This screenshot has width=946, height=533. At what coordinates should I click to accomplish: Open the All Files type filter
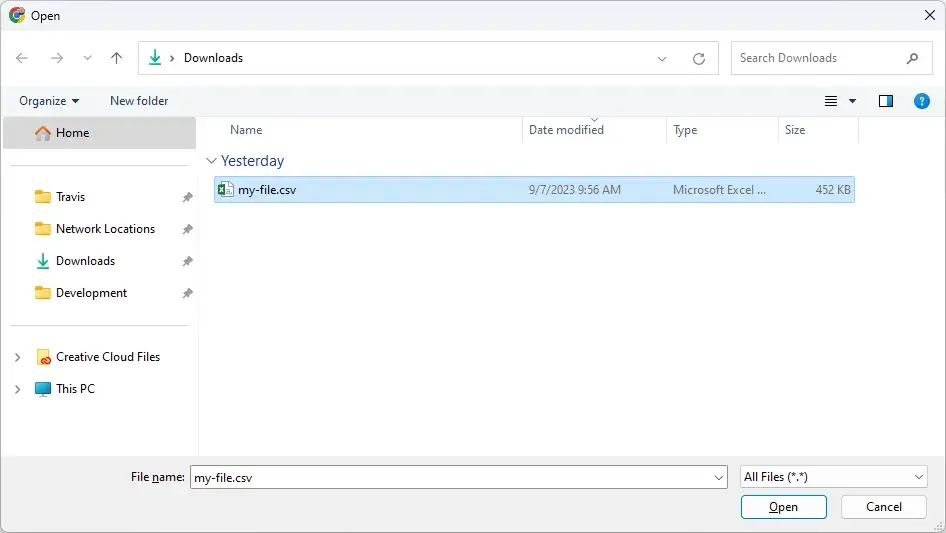[833, 477]
